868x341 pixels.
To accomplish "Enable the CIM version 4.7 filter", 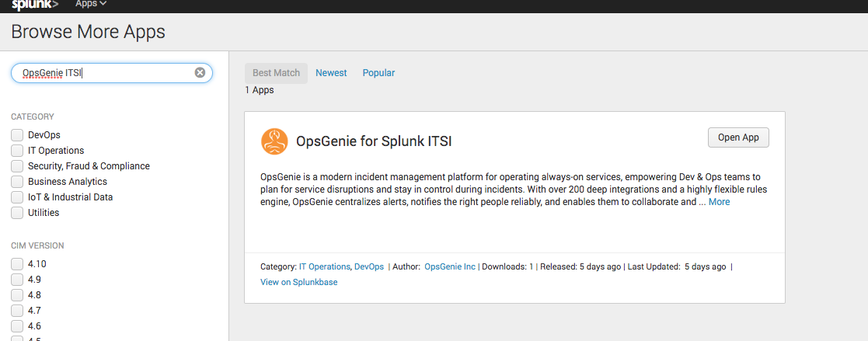I will click(x=17, y=311).
